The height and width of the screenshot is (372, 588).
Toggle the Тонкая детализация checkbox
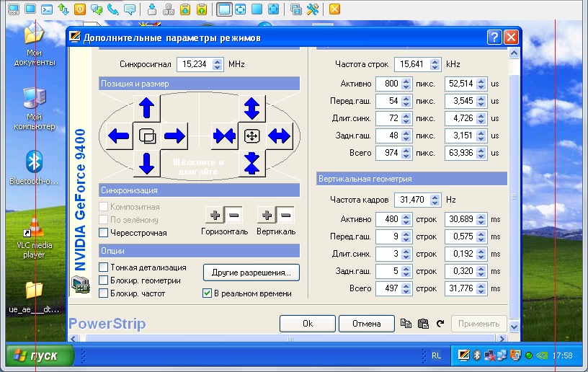104,267
